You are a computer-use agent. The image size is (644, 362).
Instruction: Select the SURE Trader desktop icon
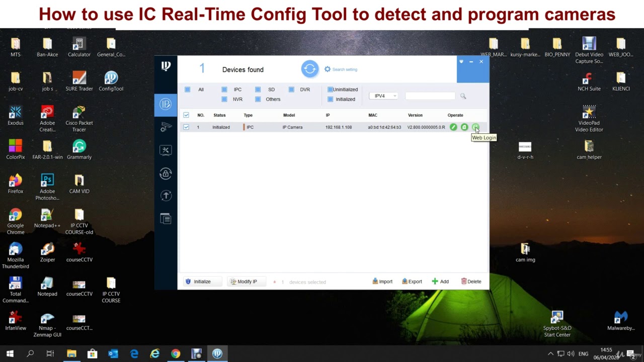pyautogui.click(x=79, y=81)
